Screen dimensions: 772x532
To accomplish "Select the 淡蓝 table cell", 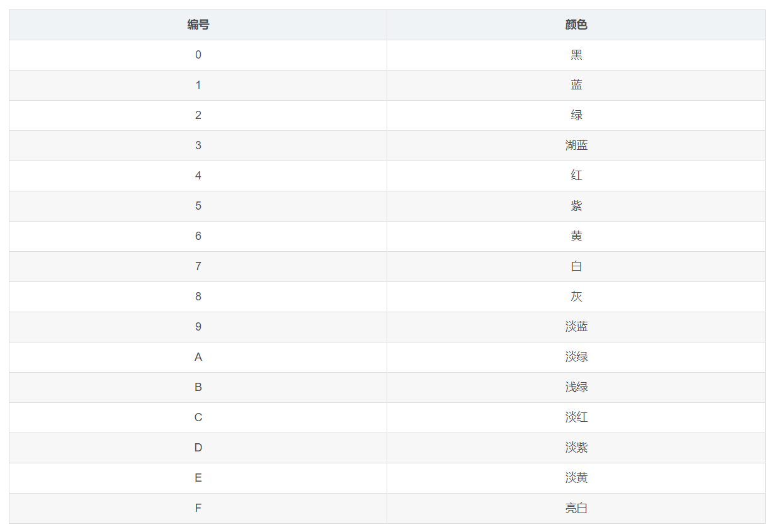I will point(576,327).
